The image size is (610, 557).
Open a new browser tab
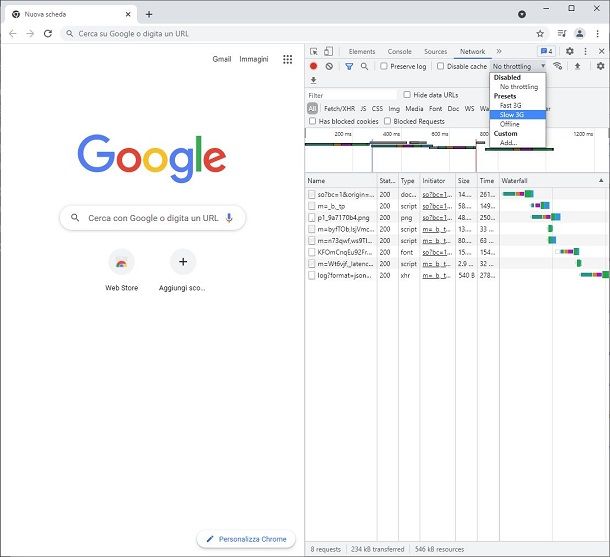(x=149, y=14)
